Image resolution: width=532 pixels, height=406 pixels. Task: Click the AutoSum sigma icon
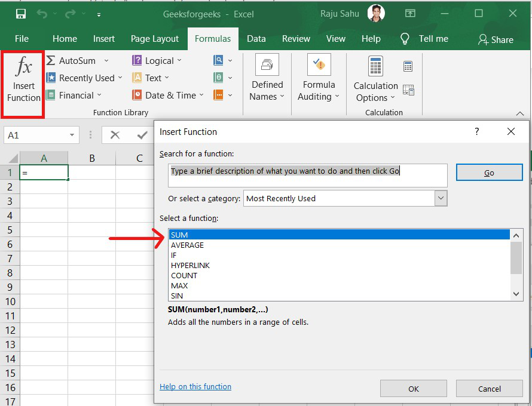[x=51, y=61]
